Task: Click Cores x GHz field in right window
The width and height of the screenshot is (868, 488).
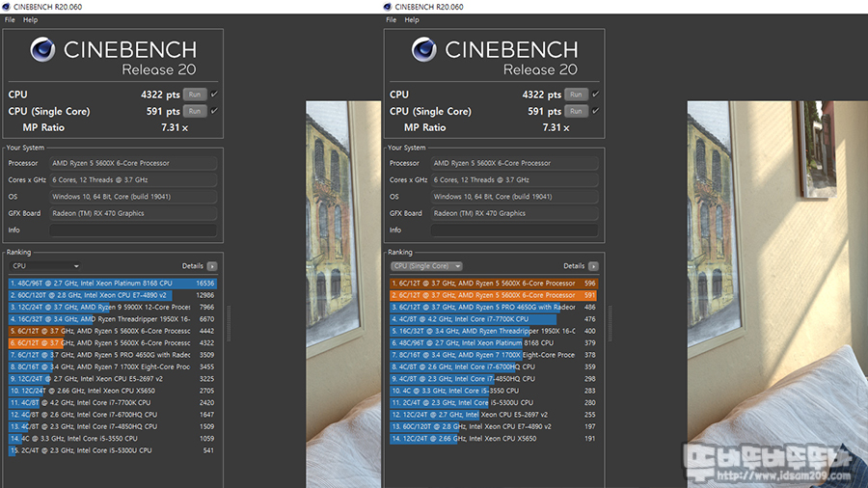Action: (x=514, y=179)
